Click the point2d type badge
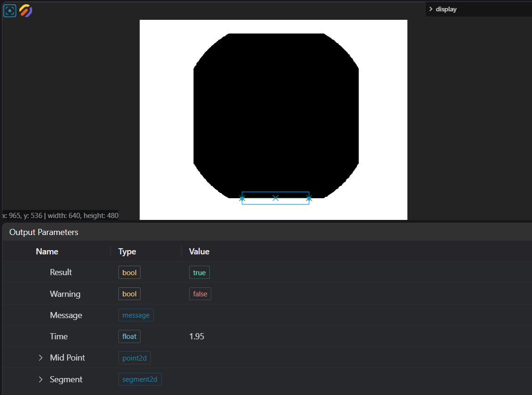 point(134,358)
